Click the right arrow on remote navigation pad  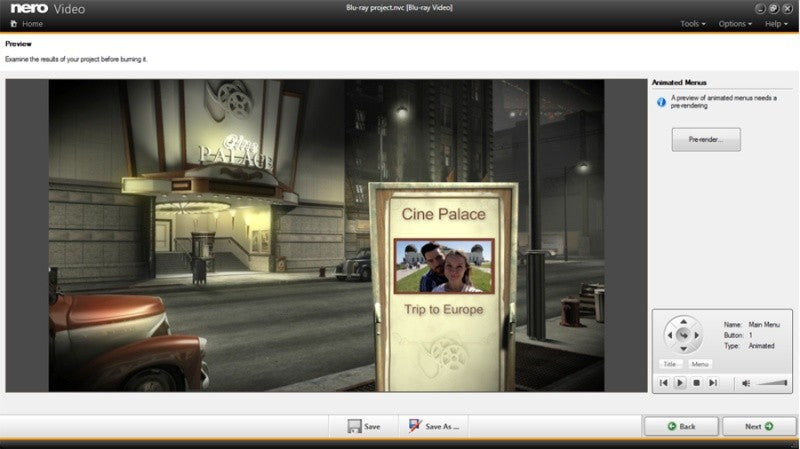coord(697,335)
